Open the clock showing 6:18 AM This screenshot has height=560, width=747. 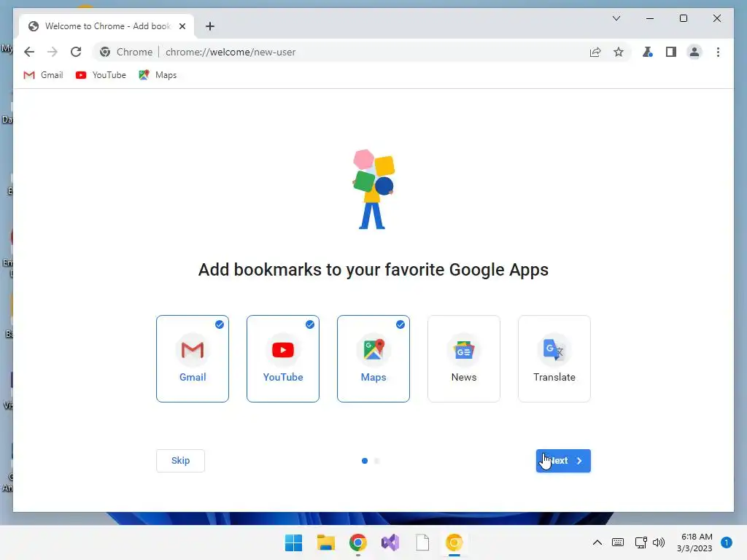click(695, 542)
